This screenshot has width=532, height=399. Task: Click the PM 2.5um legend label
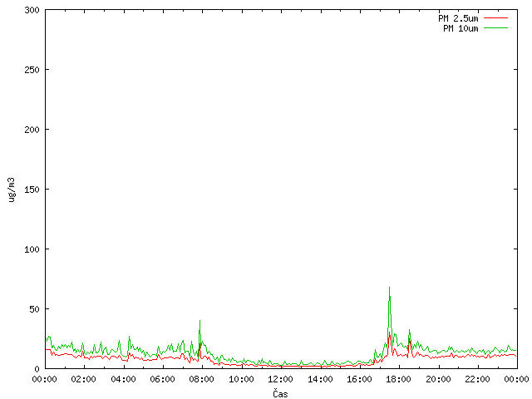[458, 18]
